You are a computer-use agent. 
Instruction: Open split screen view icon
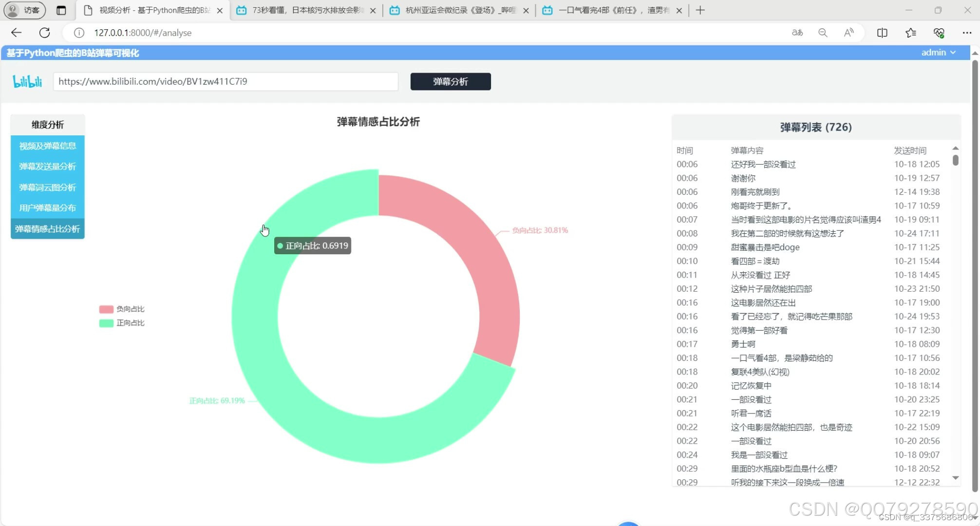click(882, 33)
